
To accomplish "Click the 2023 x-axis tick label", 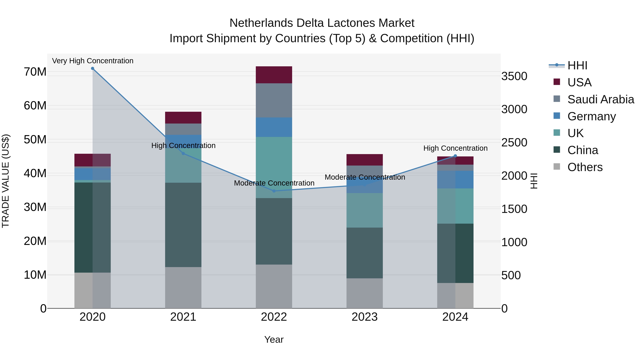I will [x=365, y=317].
